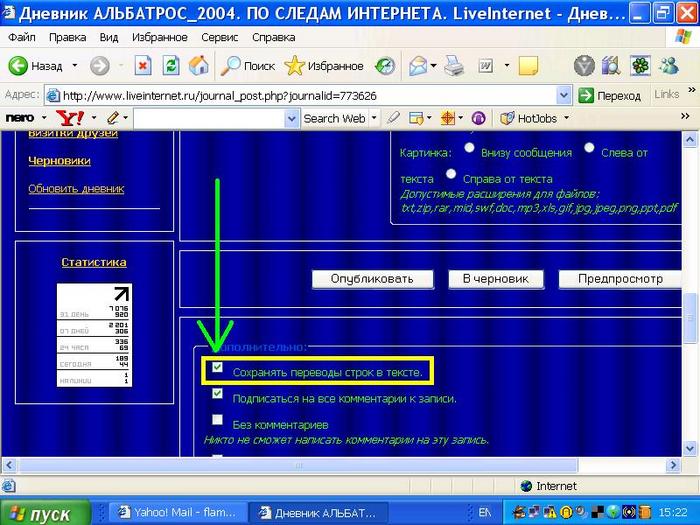The image size is (700, 525).
Task: Click the ICQ flower icon
Action: tap(636, 66)
